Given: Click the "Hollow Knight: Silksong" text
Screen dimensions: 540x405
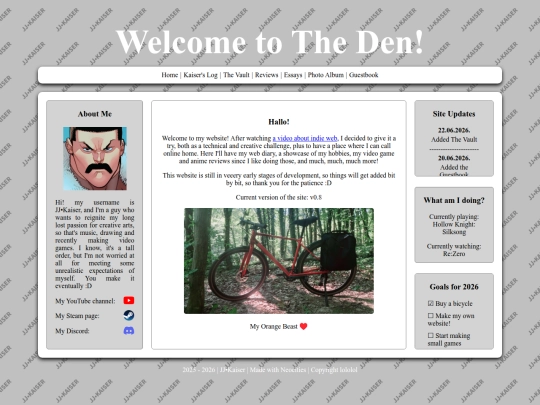Looking at the screenshot, I should [x=454, y=228].
